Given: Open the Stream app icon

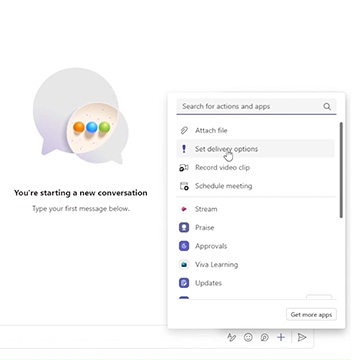Looking at the screenshot, I should (184, 209).
